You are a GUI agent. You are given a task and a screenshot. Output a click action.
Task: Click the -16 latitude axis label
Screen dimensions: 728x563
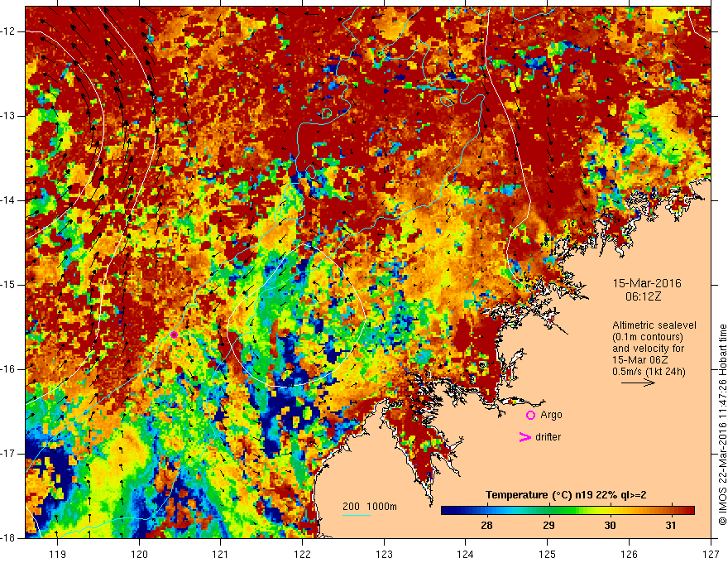click(8, 368)
